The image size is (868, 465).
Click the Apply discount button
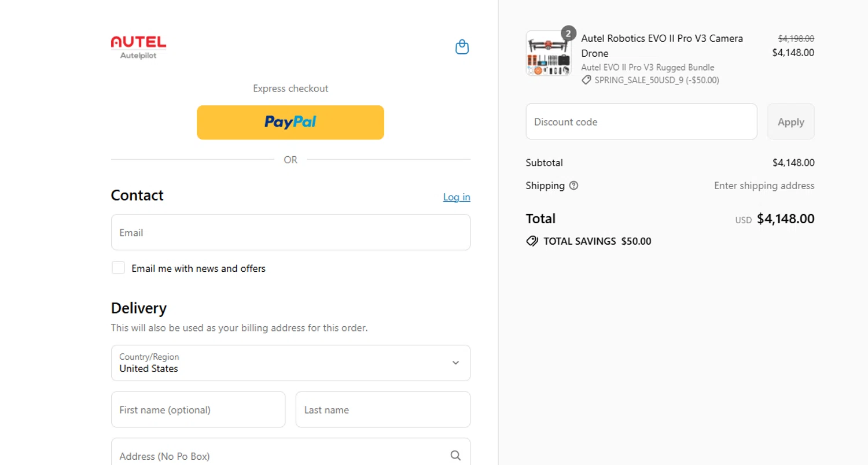790,121
